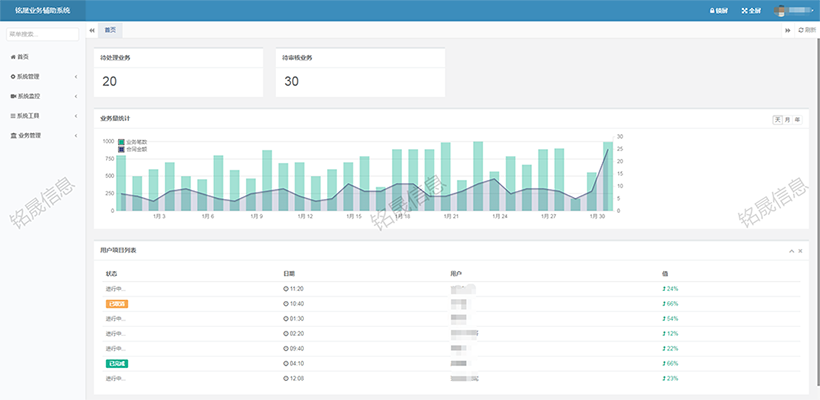820x400 pixels.
Task: Click the gear icon beside 系统管理
Action: click(x=13, y=76)
